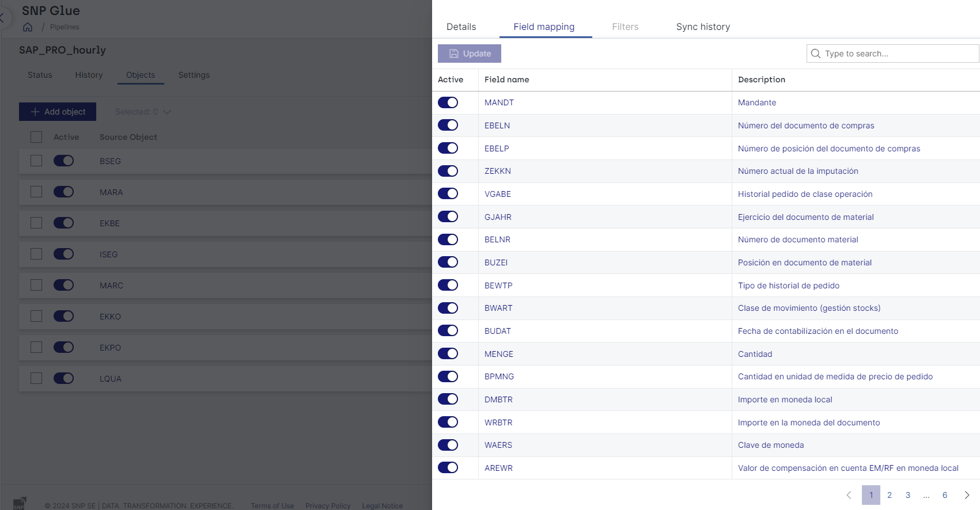Go to previous page arrow in pagination
Screen dimensions: 980x510
pyautogui.click(x=849, y=495)
